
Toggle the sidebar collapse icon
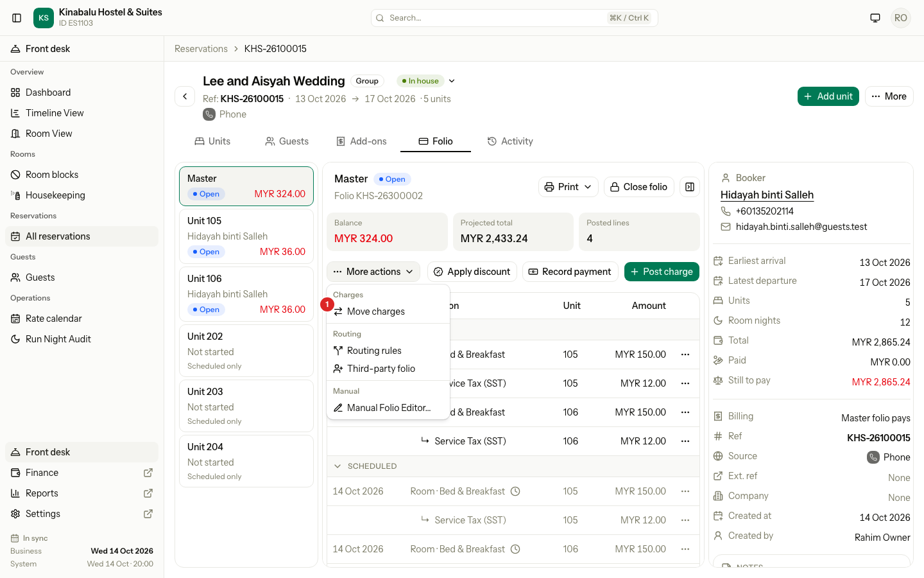(17, 18)
